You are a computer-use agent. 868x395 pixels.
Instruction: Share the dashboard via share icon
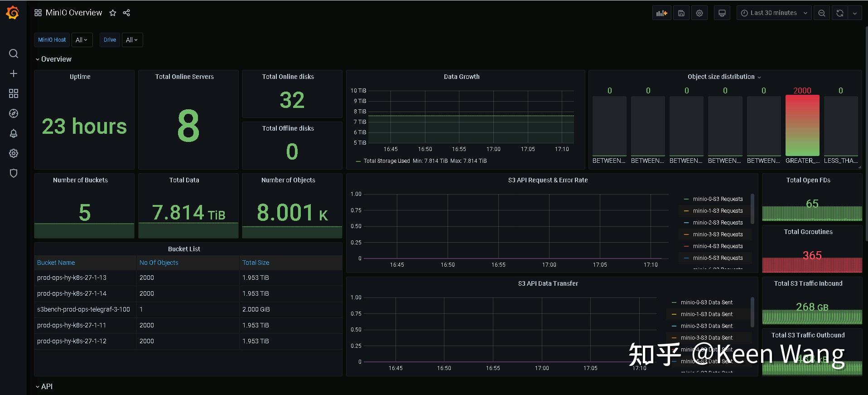126,13
